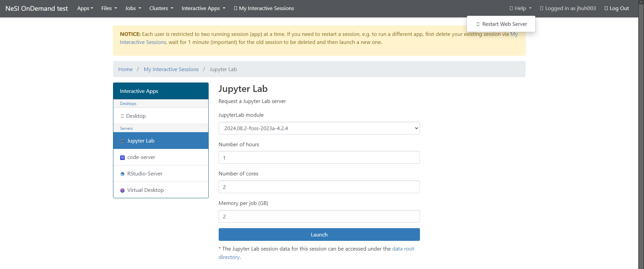Go to Home breadcrumb link
The image size is (644, 269).
tap(125, 69)
